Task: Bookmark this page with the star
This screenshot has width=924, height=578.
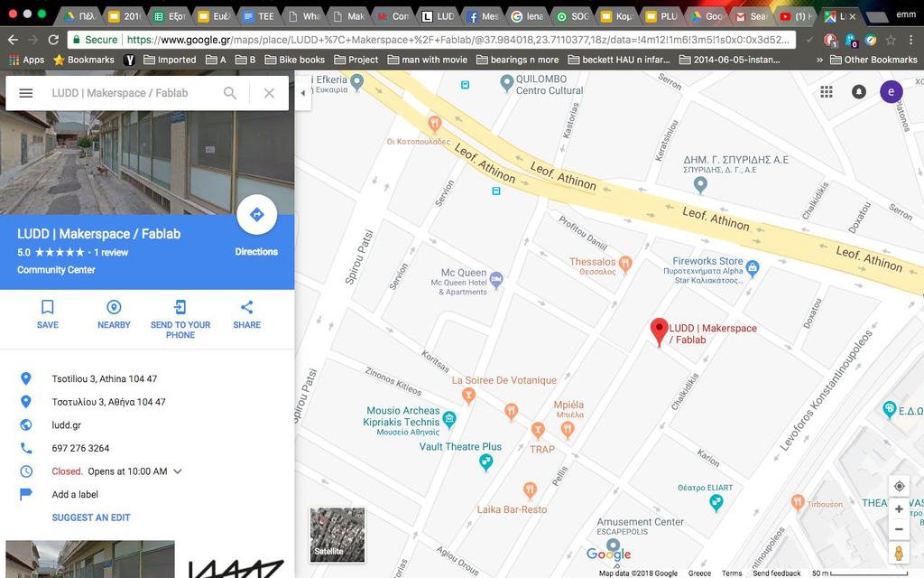Action: (x=891, y=40)
